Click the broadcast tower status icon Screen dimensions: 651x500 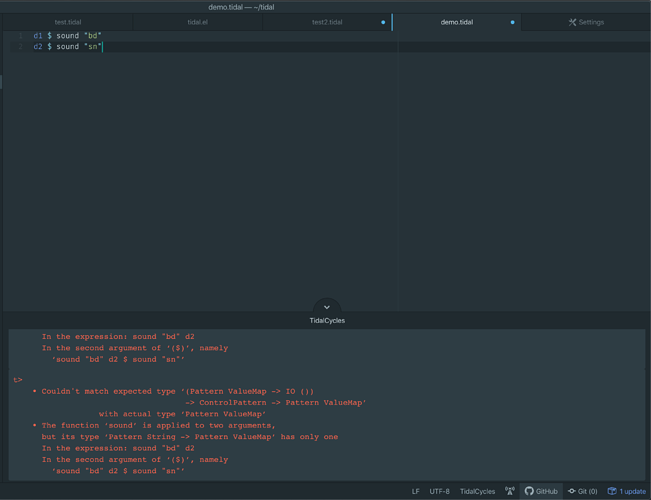pyautogui.click(x=510, y=491)
